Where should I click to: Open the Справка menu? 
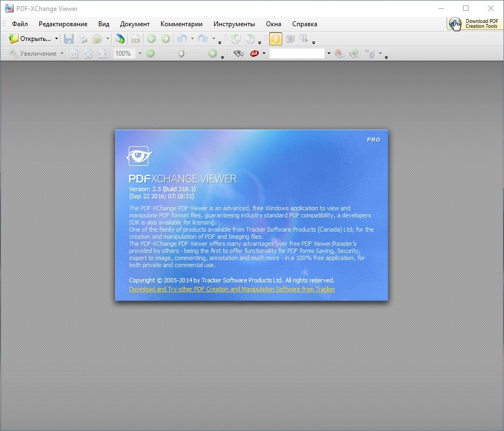305,24
